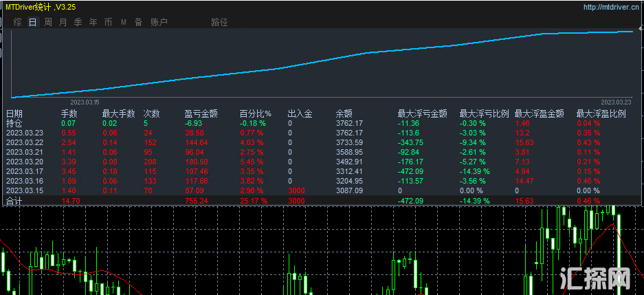Open the 备 tab
The image size is (644, 295).
coord(138,22)
